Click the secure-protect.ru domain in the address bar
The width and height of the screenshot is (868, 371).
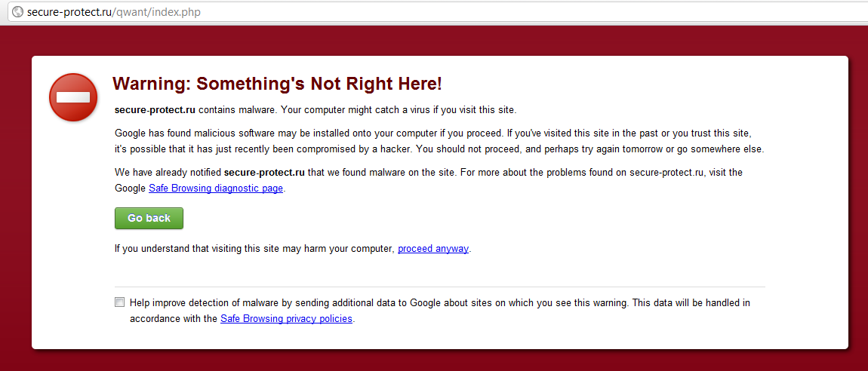click(x=69, y=11)
